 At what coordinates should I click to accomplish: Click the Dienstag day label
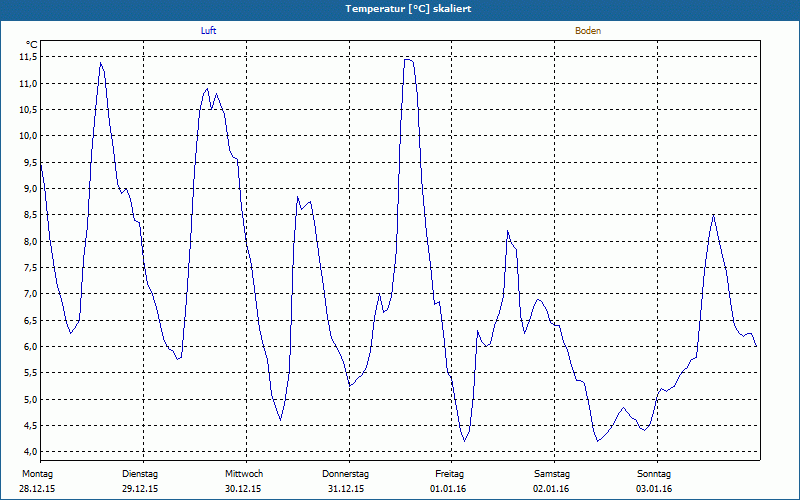[140, 474]
